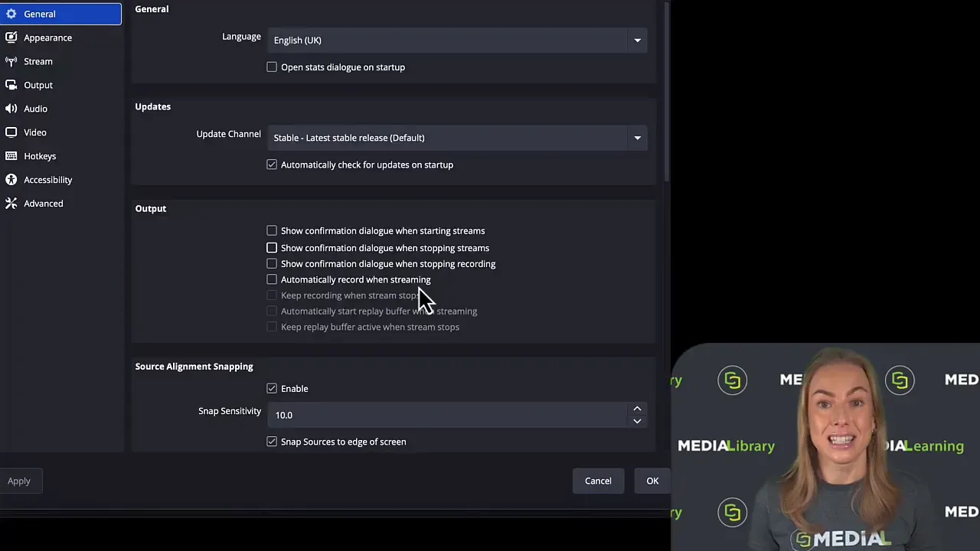The image size is (980, 551).
Task: Click the Cancel button
Action: tap(598, 481)
